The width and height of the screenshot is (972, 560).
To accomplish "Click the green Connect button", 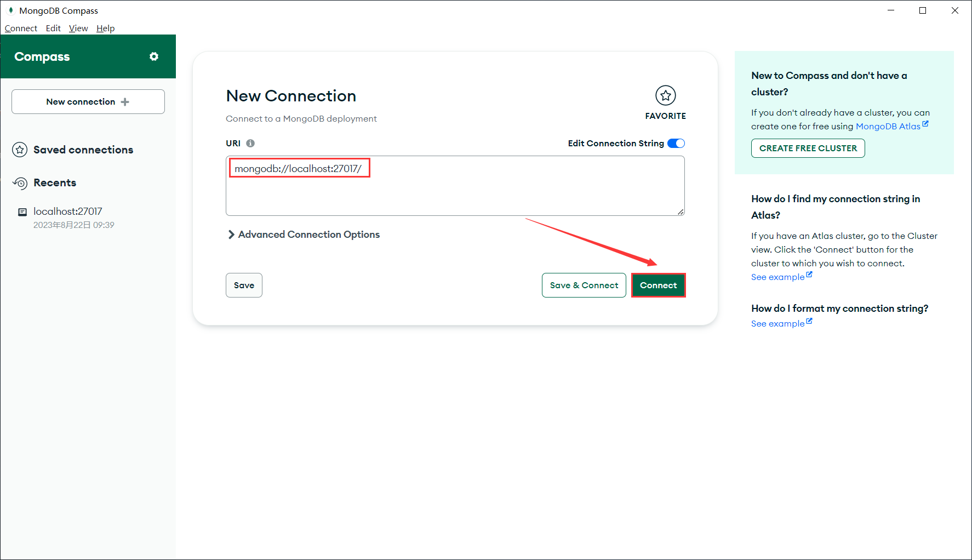I will pos(658,285).
